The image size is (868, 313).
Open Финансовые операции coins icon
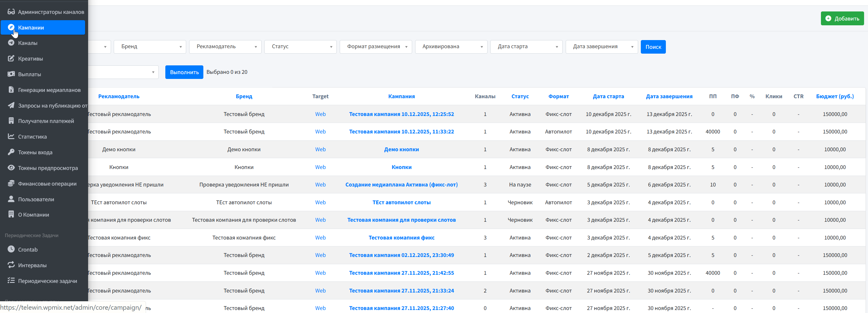pos(11,183)
